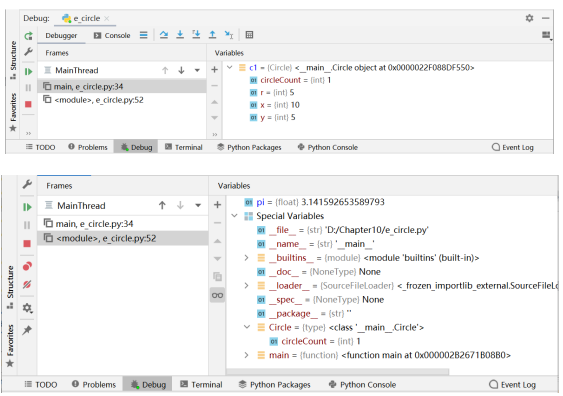Viewport: 563px width, 396px height.
Task: Stop debugging in the bottom panel
Action: pyautogui.click(x=27, y=244)
